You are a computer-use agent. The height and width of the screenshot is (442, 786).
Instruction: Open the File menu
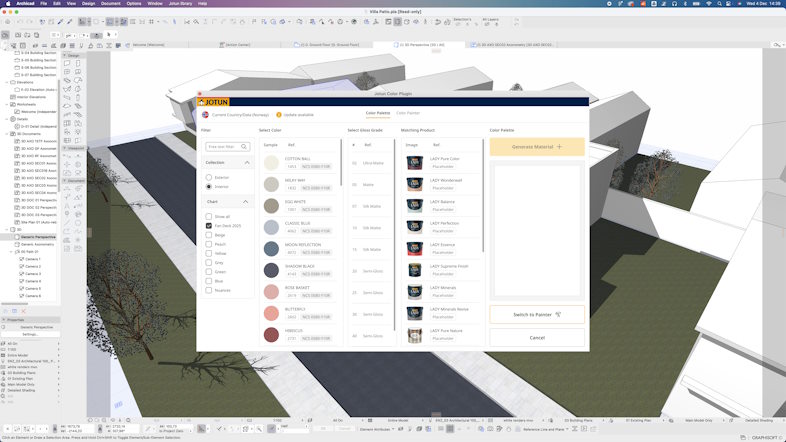44,4
